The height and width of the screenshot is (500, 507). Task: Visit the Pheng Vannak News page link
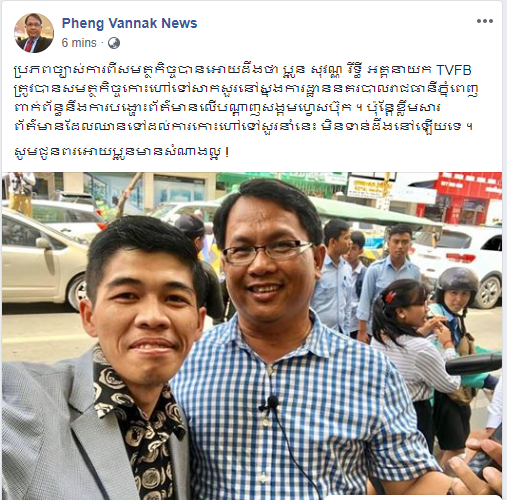point(129,23)
